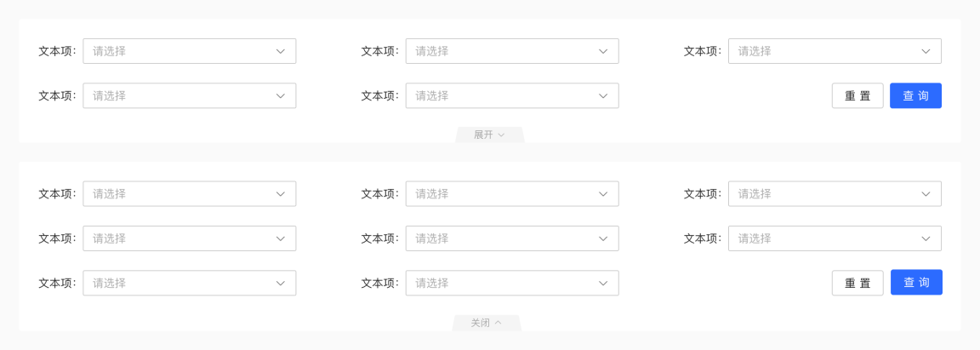Click chevron arrow of upper panel's first-row right dropdown
The width and height of the screenshot is (980, 350).
(x=926, y=51)
